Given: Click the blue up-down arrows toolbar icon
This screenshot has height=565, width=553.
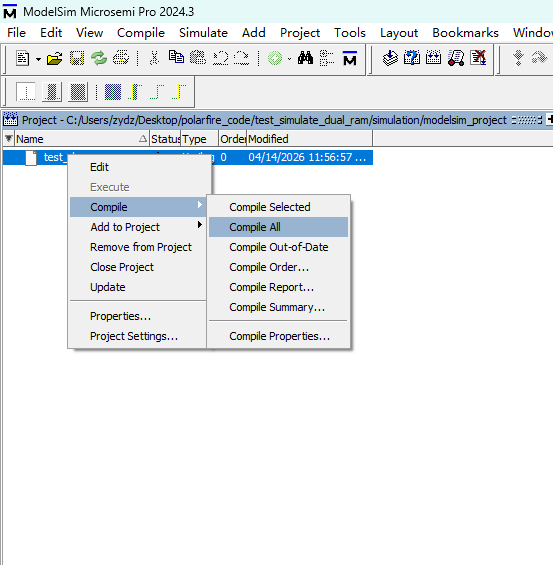Looking at the screenshot, I should pyautogui.click(x=518, y=58).
